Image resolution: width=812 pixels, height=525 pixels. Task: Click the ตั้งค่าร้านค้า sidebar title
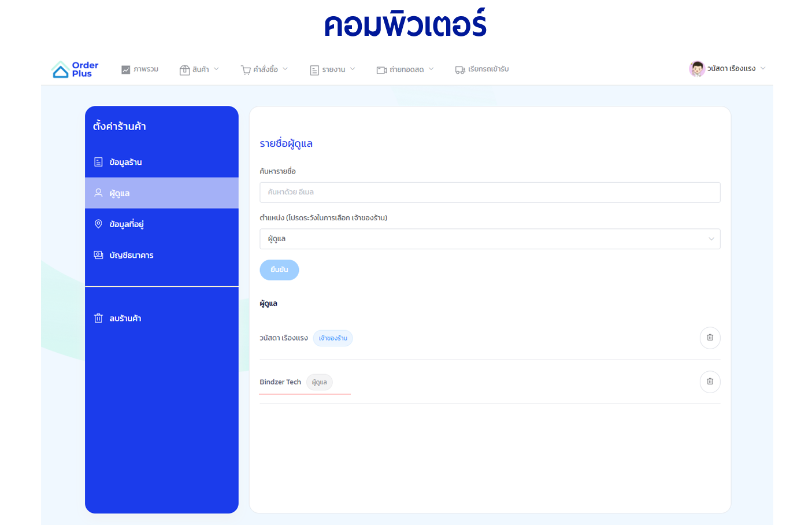tap(119, 127)
